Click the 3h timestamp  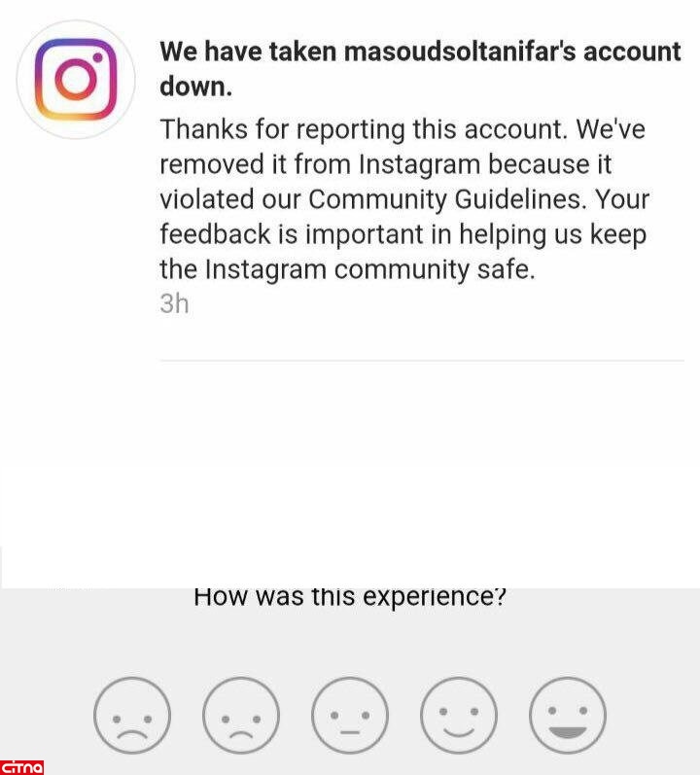174,303
